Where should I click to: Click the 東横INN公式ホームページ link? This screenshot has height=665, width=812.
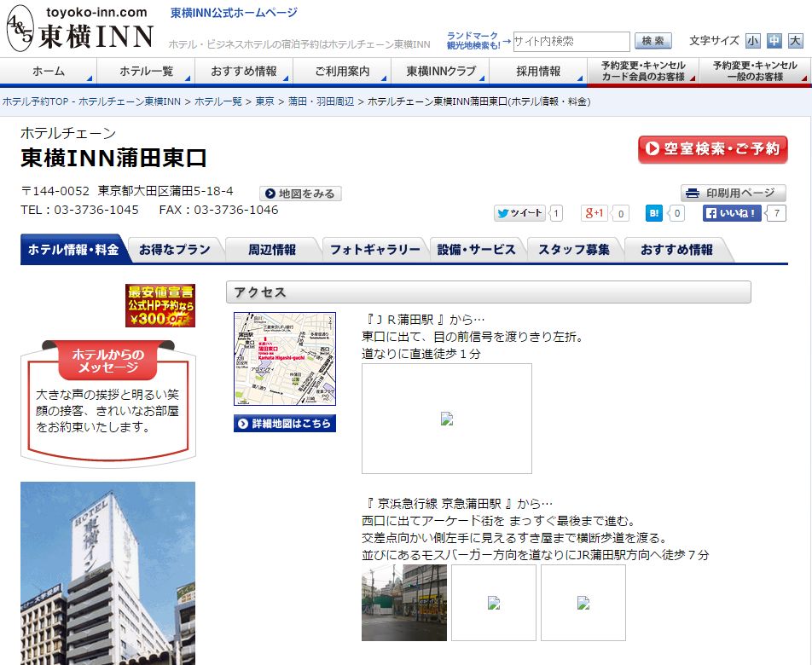[234, 13]
